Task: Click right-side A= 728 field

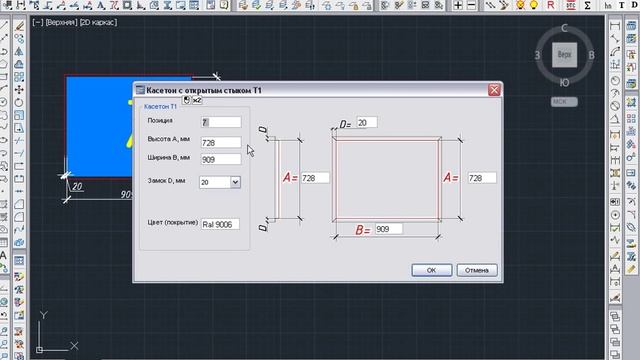Action: [x=482, y=178]
